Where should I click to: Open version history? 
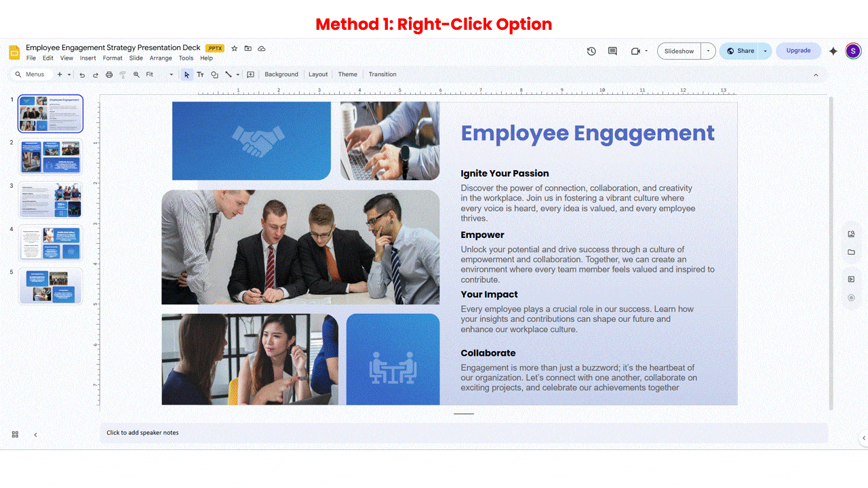pos(591,51)
